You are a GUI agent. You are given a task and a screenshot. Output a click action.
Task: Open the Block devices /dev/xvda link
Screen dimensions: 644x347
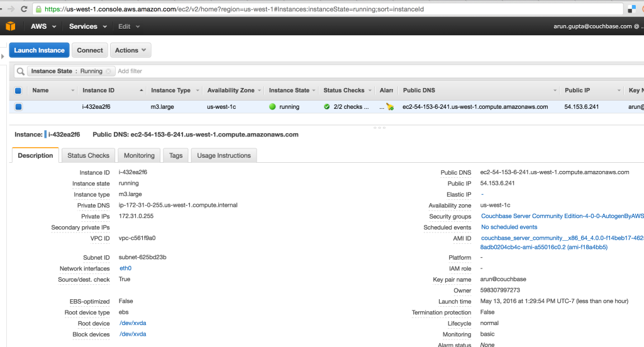(133, 334)
